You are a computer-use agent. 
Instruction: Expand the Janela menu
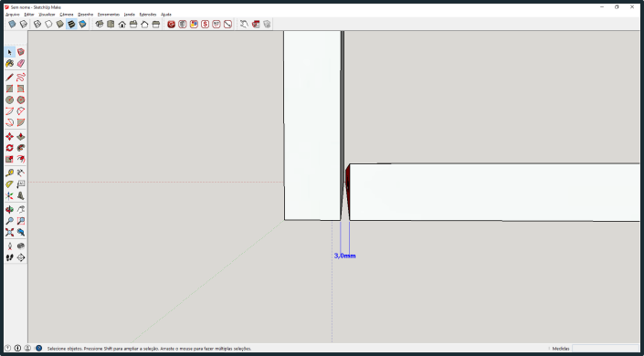[130, 15]
